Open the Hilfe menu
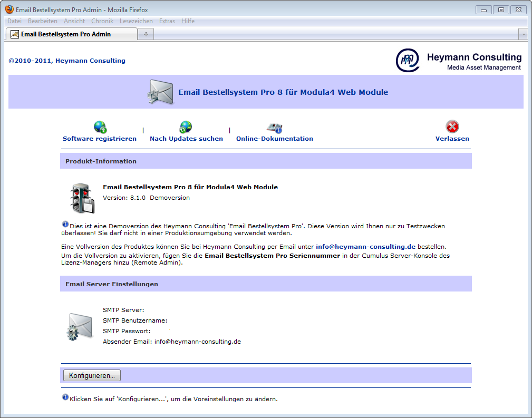 [188, 21]
